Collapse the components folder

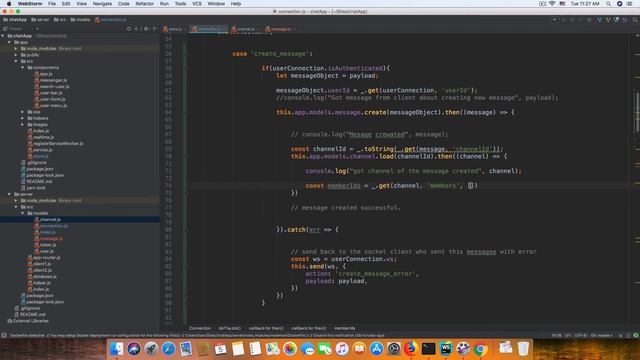coord(23,67)
